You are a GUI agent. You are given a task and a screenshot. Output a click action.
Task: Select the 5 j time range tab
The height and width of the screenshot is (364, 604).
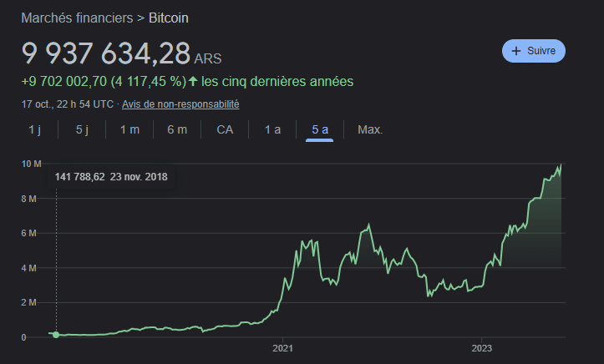click(82, 129)
